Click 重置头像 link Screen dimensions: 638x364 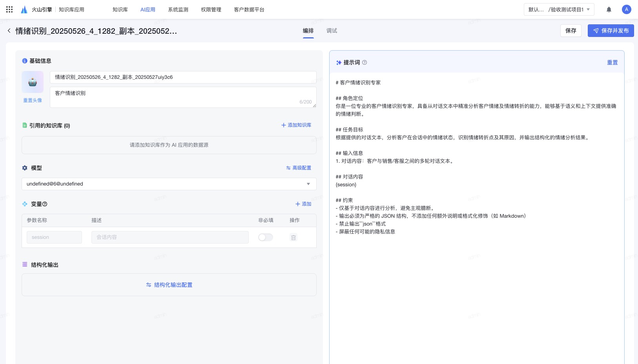(33, 100)
